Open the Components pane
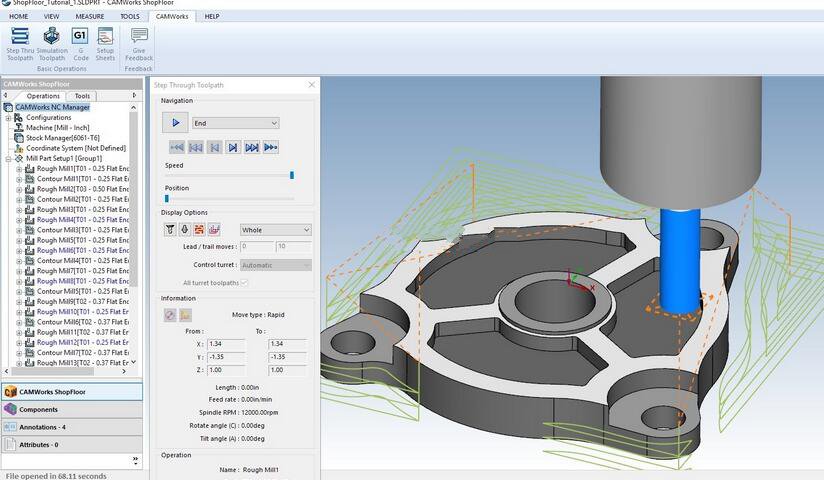 tap(72, 410)
